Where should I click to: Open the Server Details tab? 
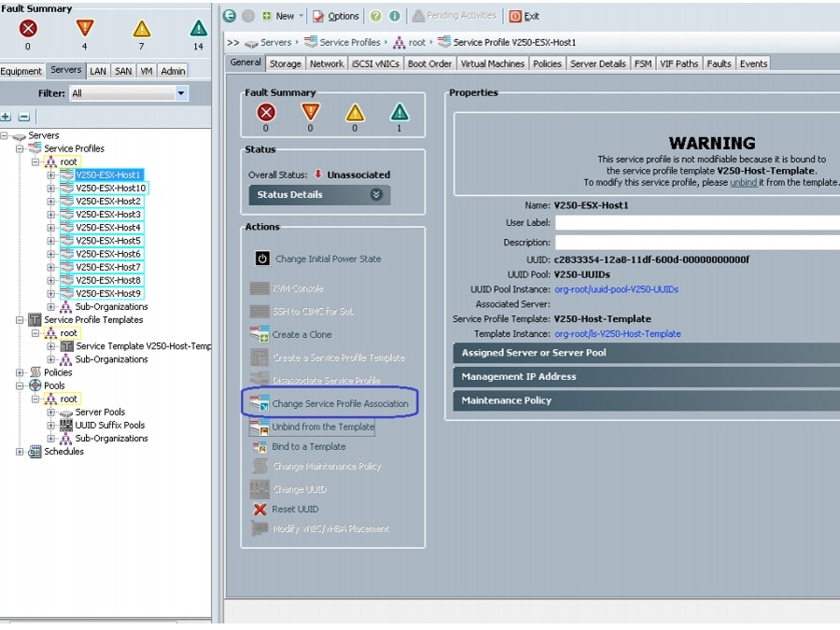[598, 63]
